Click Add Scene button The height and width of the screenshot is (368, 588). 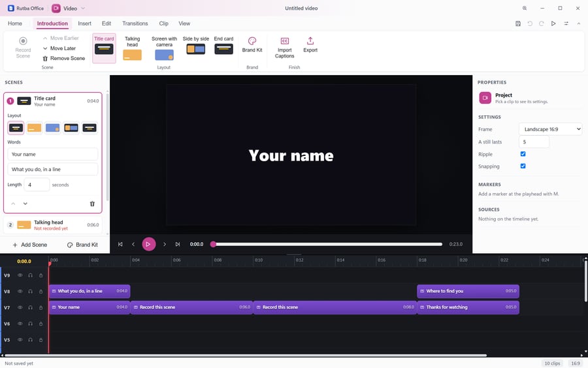click(30, 245)
